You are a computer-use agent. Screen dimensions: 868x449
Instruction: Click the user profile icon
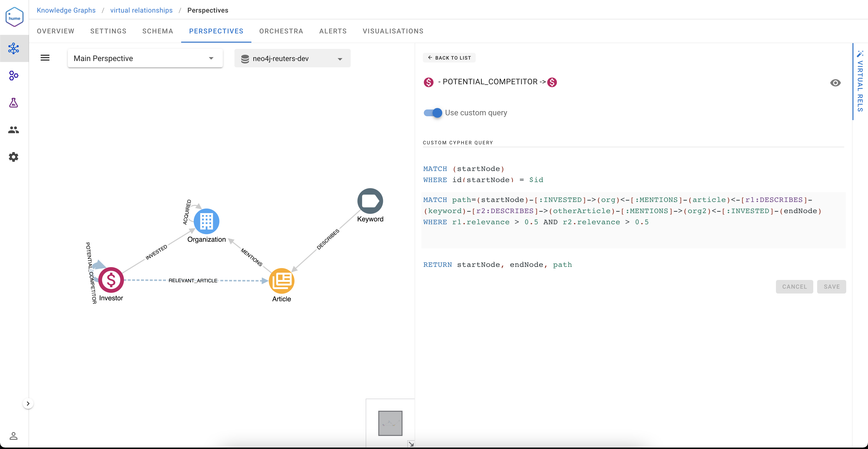click(x=14, y=436)
